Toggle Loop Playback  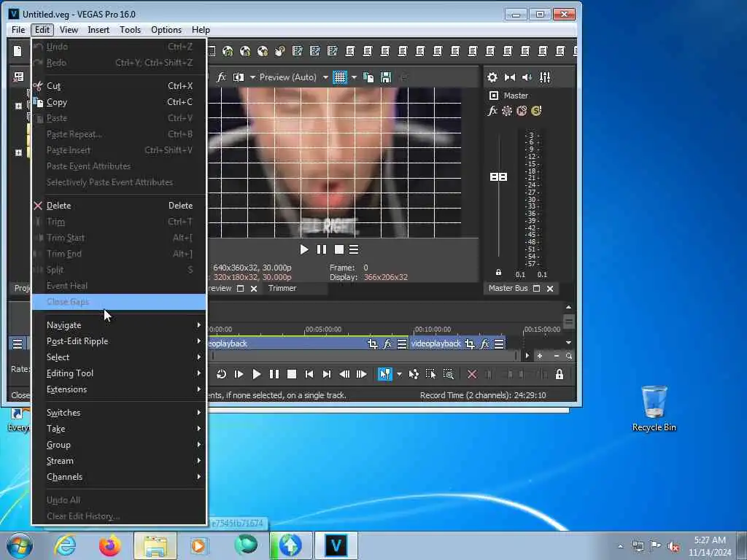coord(221,374)
